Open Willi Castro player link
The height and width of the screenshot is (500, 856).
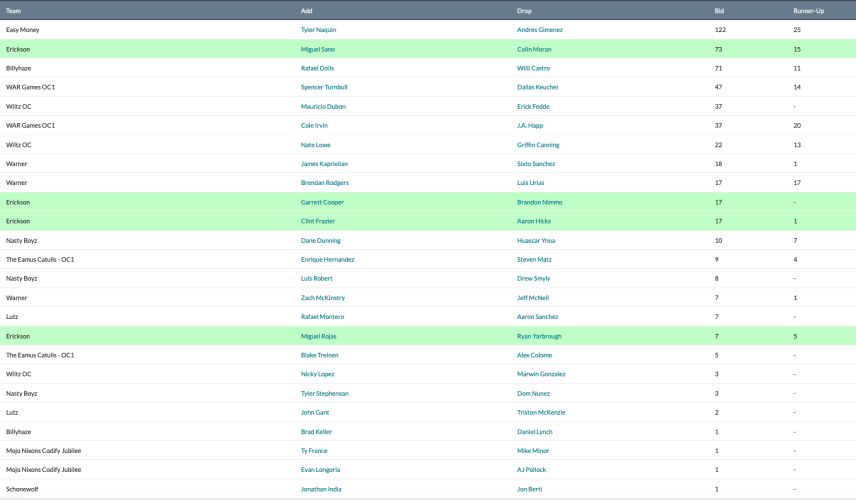[533, 68]
